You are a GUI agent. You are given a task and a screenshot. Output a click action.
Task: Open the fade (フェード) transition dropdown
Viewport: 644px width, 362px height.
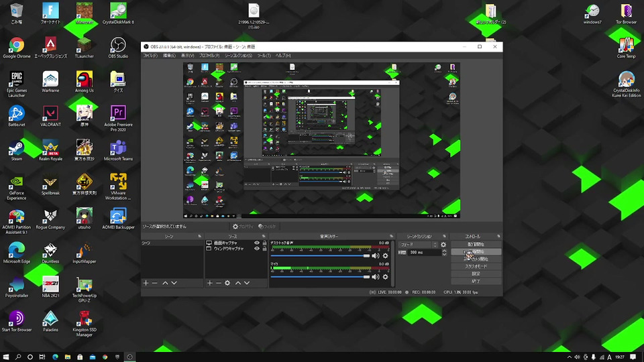(x=418, y=245)
